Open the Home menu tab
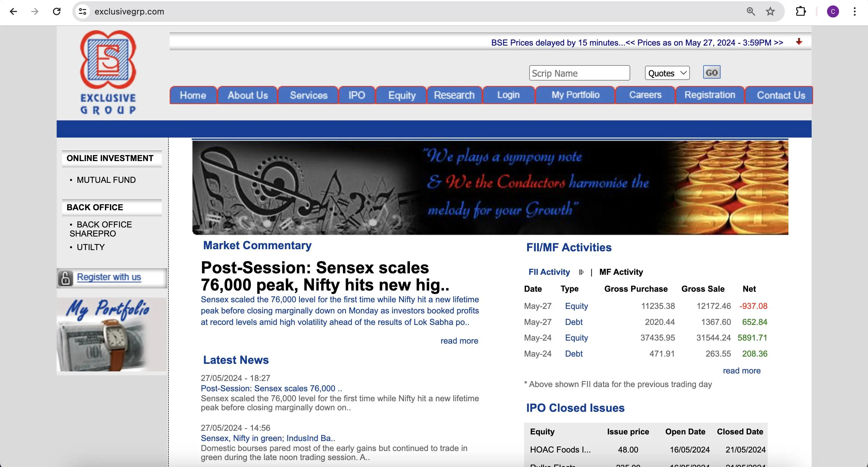Image resolution: width=868 pixels, height=467 pixels. (193, 95)
